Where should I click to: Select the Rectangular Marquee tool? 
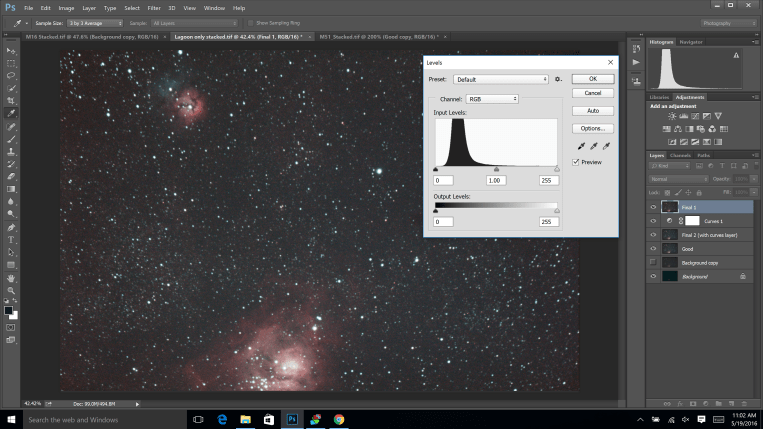[x=11, y=64]
